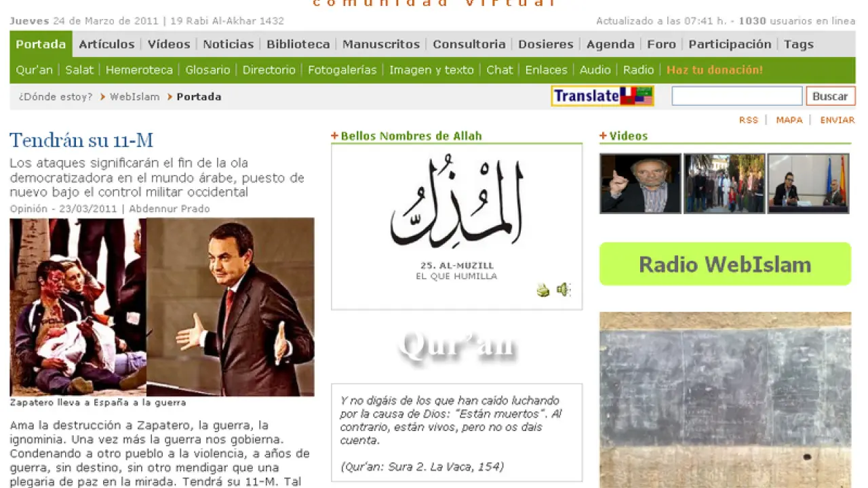The width and height of the screenshot is (868, 488).
Task: Open the Radio WebIslam banner
Action: pos(725,264)
